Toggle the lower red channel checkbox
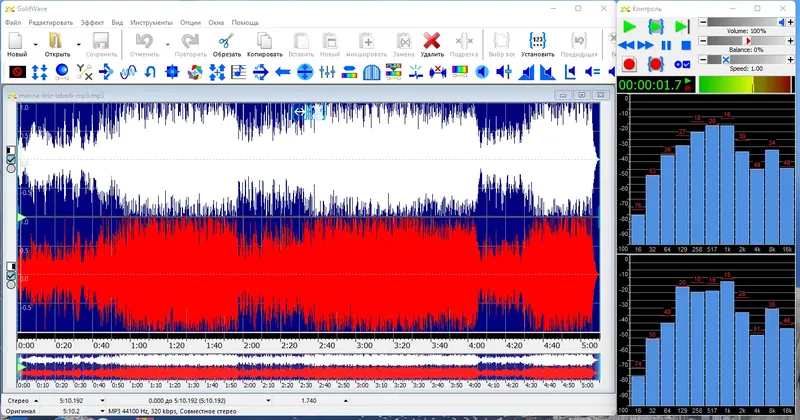Screen dimensions: 800x420 click(11, 276)
